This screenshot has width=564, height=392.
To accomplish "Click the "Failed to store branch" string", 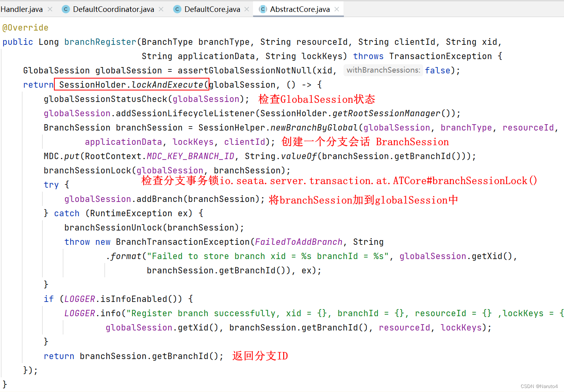I will 268,256.
